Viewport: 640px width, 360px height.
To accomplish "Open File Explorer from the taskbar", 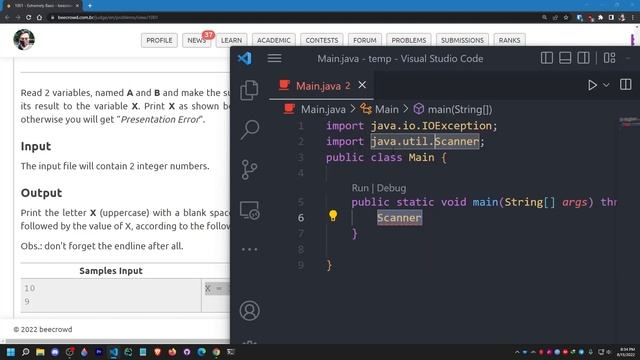I will [x=40, y=352].
